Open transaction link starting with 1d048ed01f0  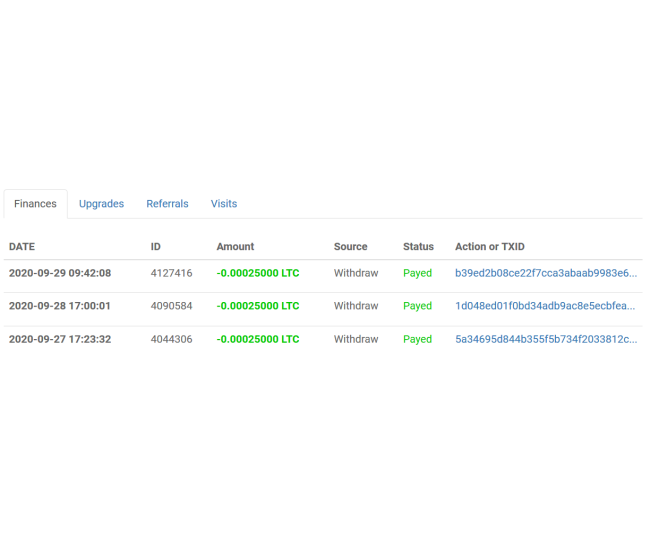click(545, 306)
